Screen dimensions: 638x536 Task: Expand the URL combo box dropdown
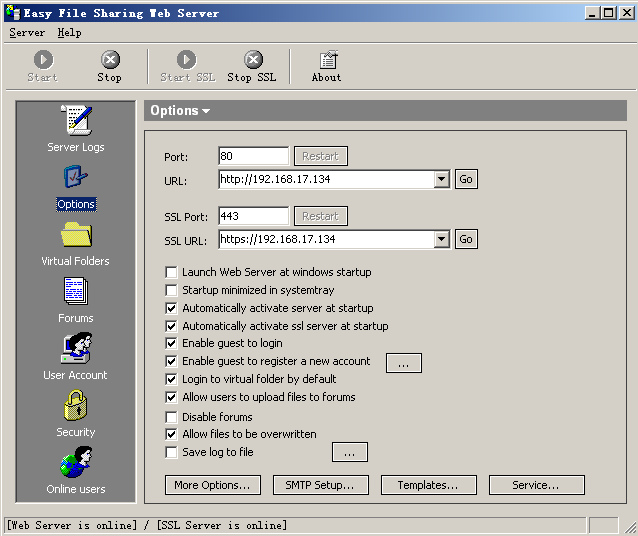(x=441, y=179)
